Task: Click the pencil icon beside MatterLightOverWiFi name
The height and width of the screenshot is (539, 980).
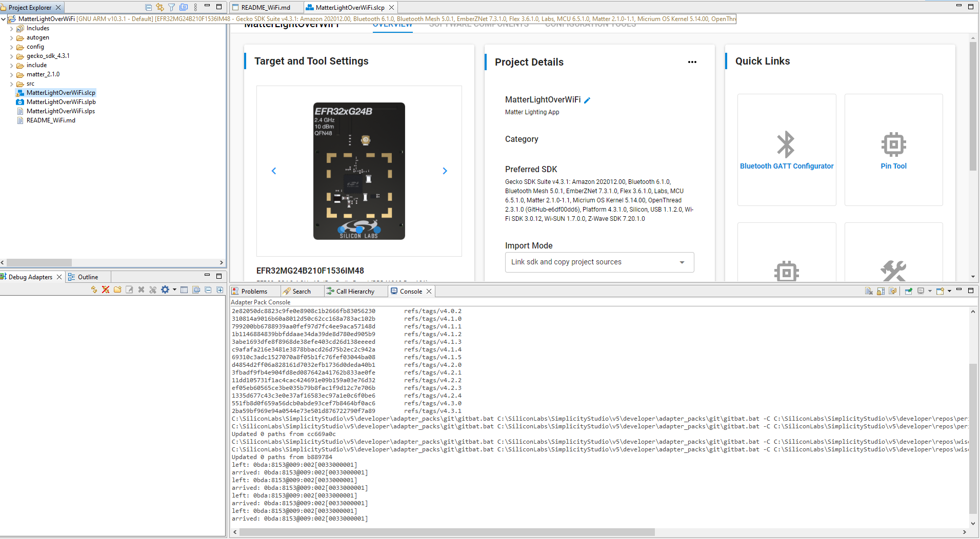Action: (588, 100)
